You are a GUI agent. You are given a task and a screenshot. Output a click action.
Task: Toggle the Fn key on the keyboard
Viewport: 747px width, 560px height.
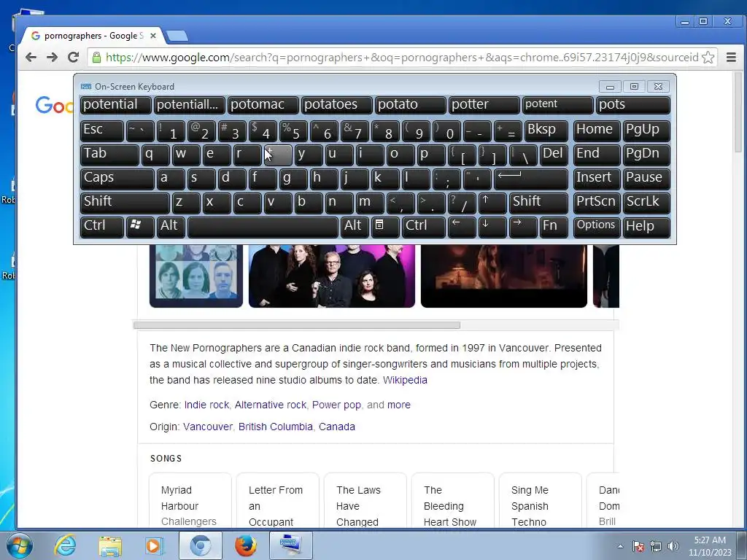click(554, 227)
